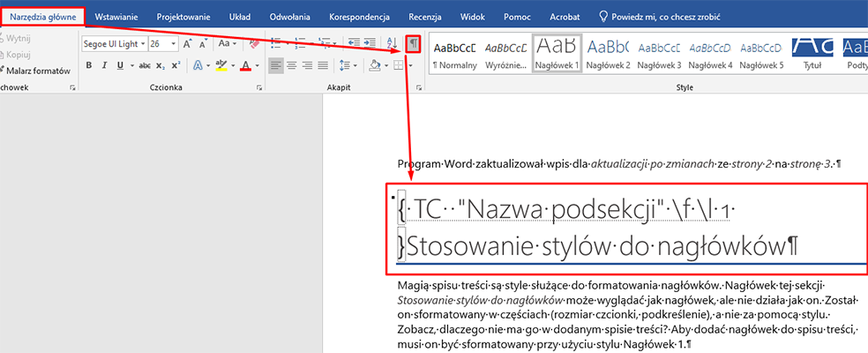Open the Odwołania tab
The width and height of the screenshot is (868, 353).
tap(289, 17)
